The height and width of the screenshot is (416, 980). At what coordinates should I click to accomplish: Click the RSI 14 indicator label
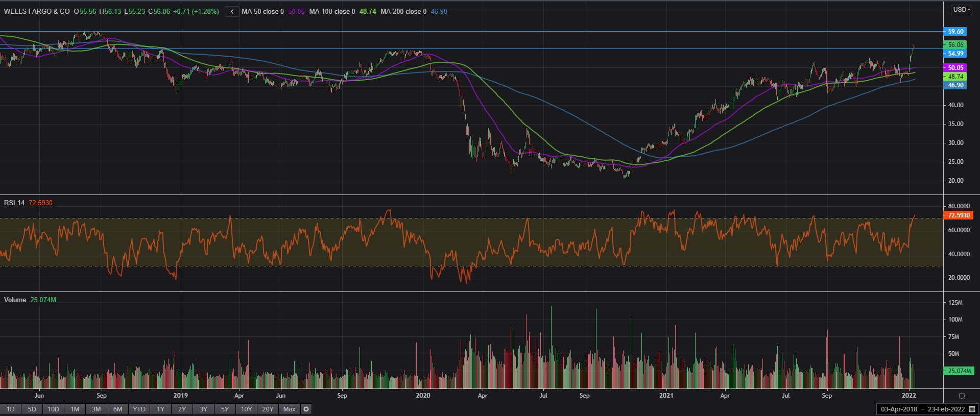[x=14, y=203]
